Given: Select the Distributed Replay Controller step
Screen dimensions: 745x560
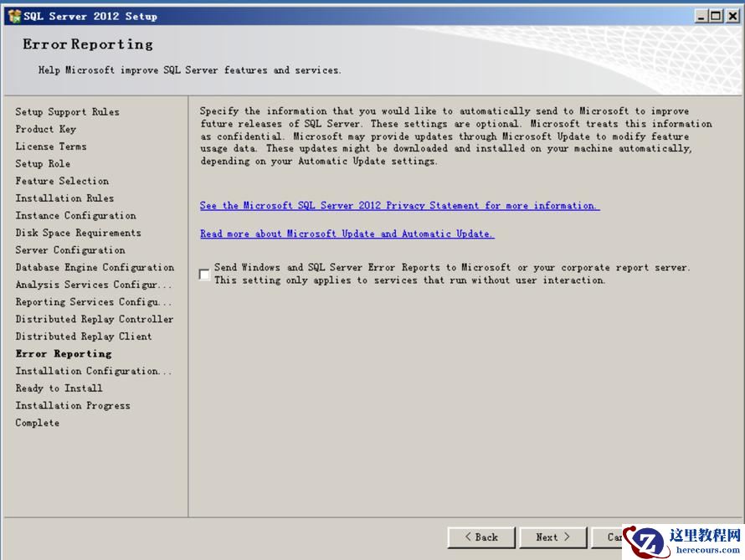Looking at the screenshot, I should pyautogui.click(x=94, y=319).
